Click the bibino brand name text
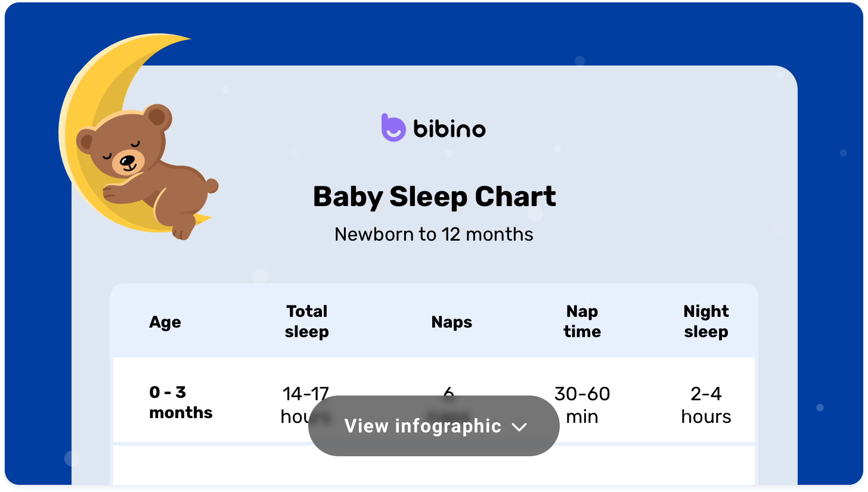The height and width of the screenshot is (492, 868). click(x=449, y=129)
